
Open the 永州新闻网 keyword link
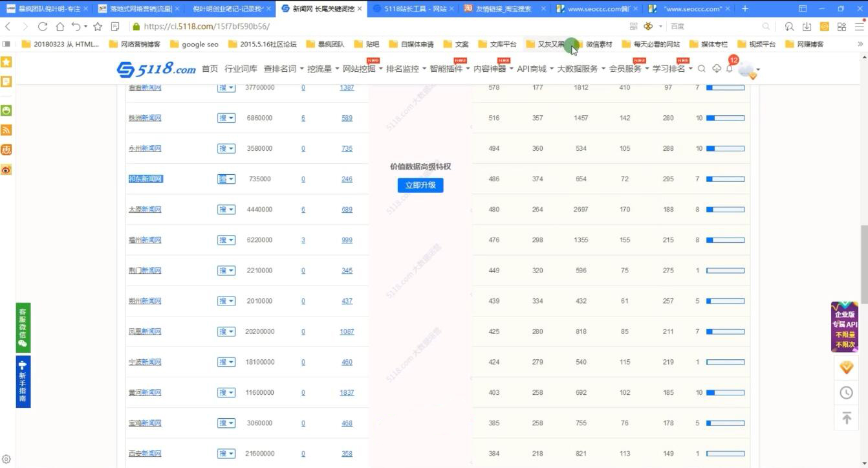[x=145, y=148]
